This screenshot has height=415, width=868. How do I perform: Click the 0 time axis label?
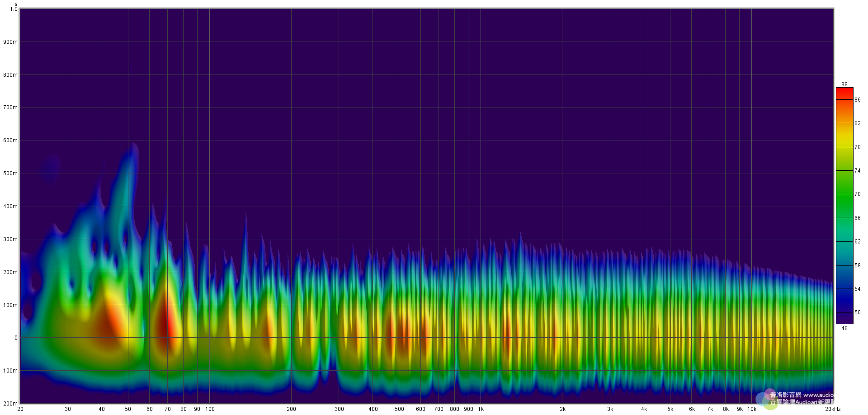[x=16, y=338]
